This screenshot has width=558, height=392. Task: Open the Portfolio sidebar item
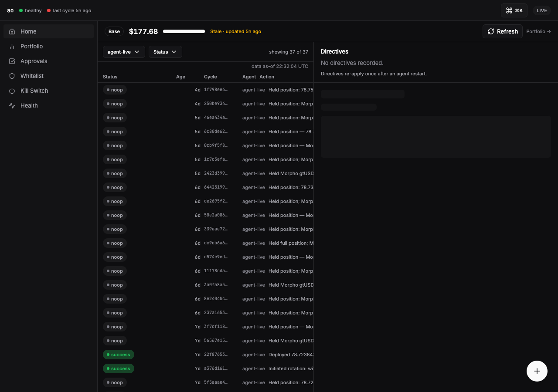coord(48,46)
